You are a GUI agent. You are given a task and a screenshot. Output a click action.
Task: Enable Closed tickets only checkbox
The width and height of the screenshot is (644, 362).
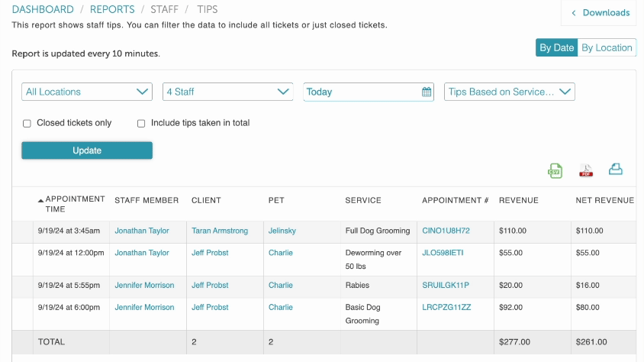(x=27, y=123)
